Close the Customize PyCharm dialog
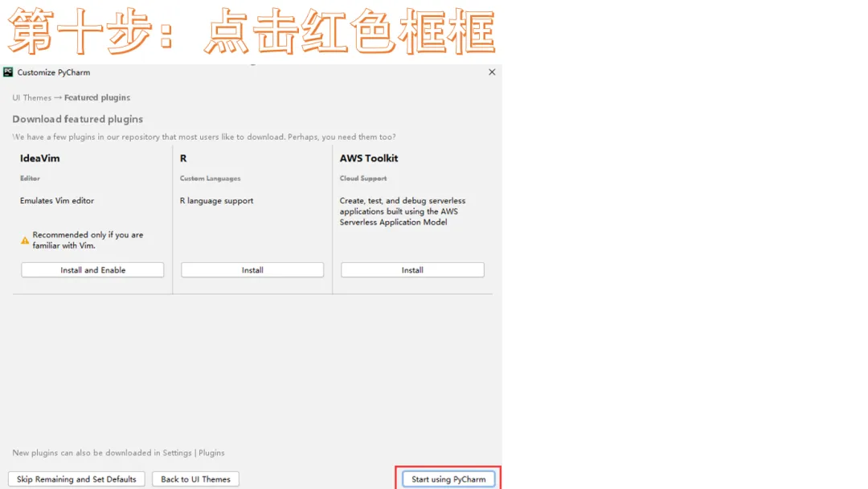The height and width of the screenshot is (489, 868). pos(492,72)
